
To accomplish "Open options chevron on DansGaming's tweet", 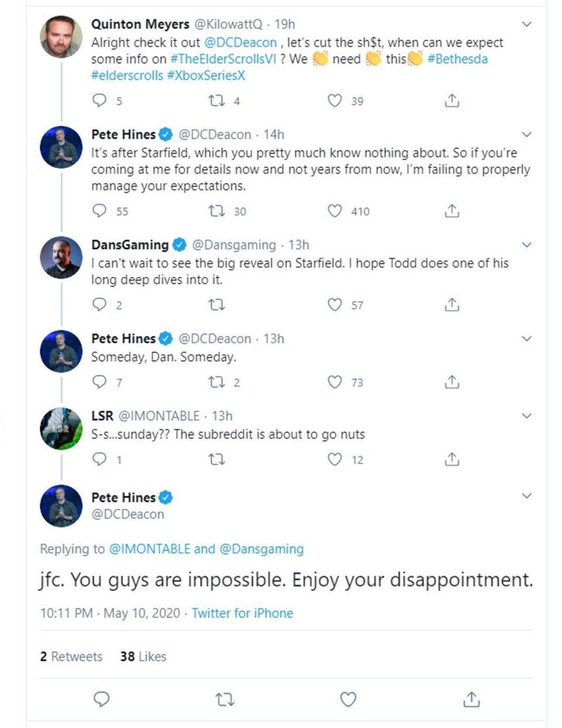I will [527, 245].
